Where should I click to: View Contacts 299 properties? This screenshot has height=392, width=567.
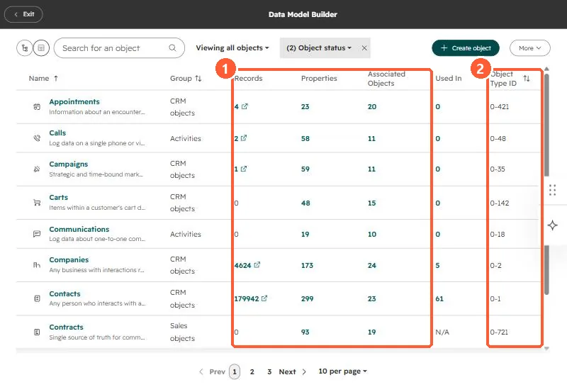(x=307, y=298)
